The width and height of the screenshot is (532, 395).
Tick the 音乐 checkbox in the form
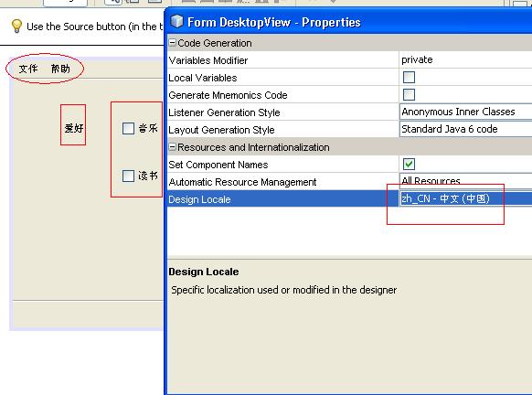(128, 128)
